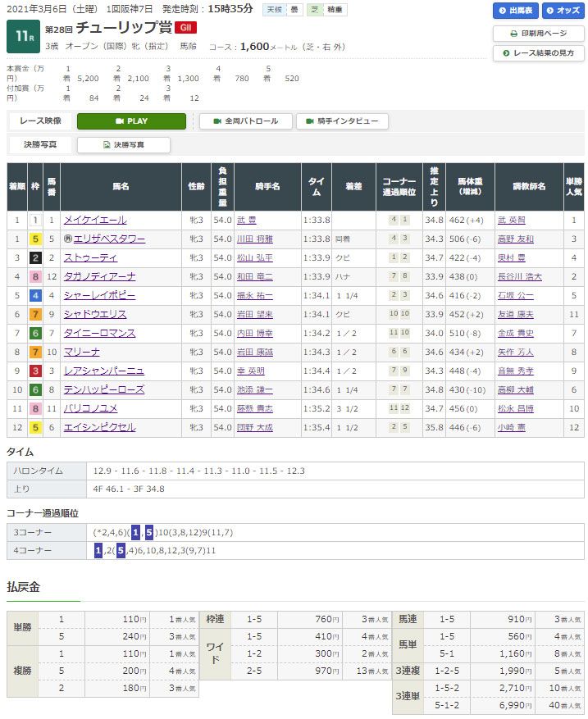The width and height of the screenshot is (588, 719).
Task: Open trainer 高野 友和 profile
Action: click(x=515, y=239)
